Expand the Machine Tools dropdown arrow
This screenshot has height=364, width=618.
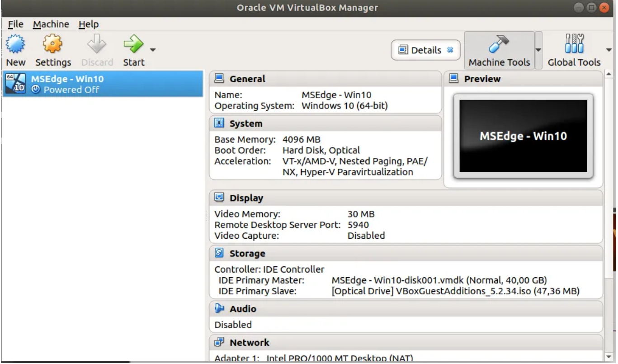[538, 50]
